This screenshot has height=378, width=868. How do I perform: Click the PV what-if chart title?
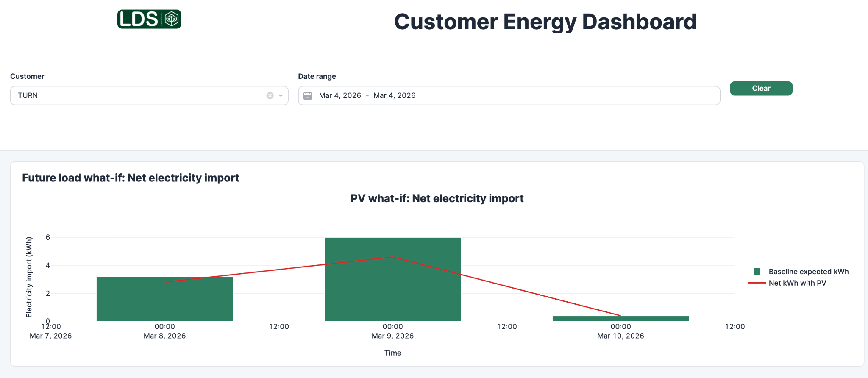click(x=437, y=198)
